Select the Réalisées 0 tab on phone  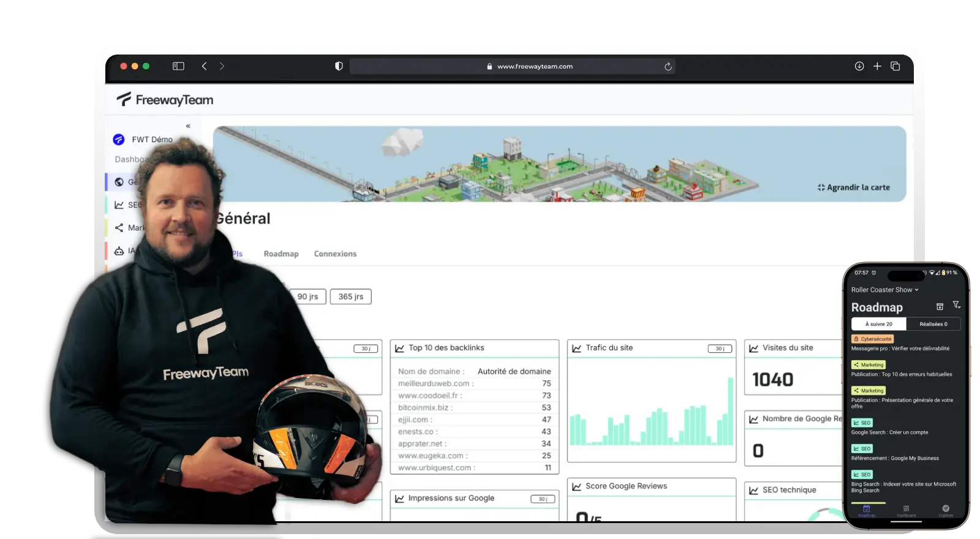(x=933, y=324)
